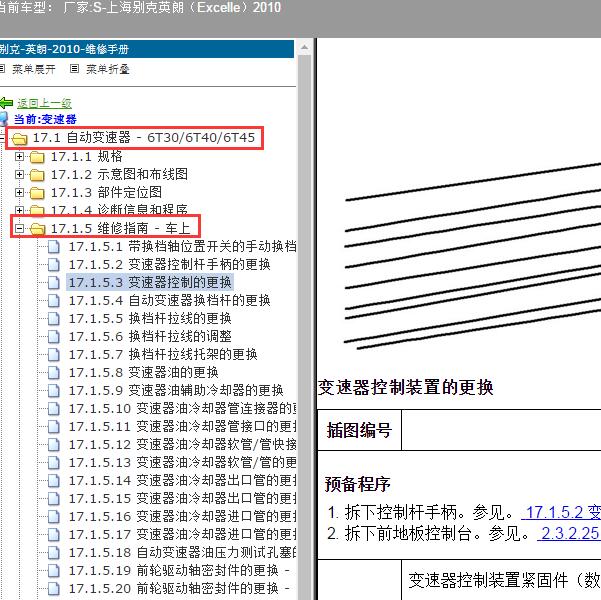Click the page icon of 17.1.5.4
Image resolution: width=601 pixels, height=600 pixels.
click(x=54, y=301)
